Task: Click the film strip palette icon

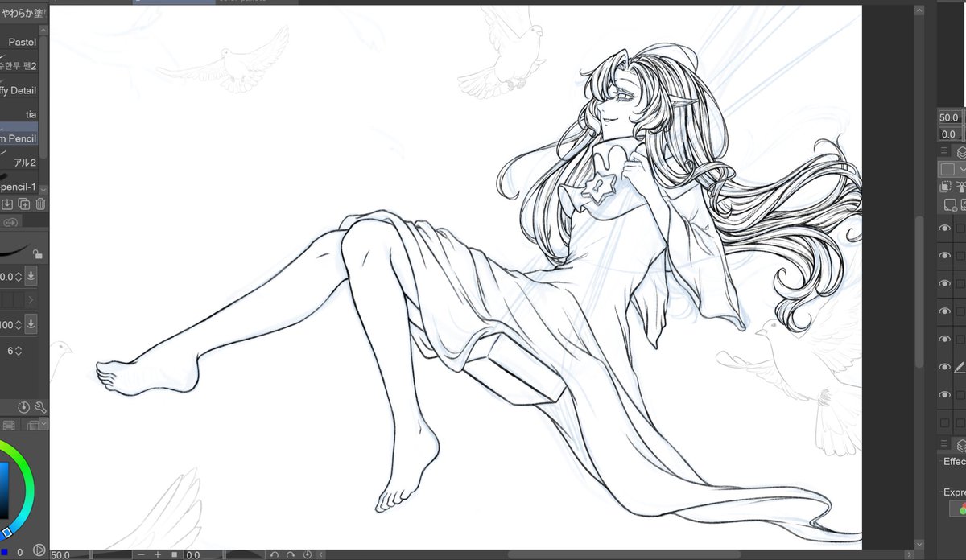Action: click(8, 425)
